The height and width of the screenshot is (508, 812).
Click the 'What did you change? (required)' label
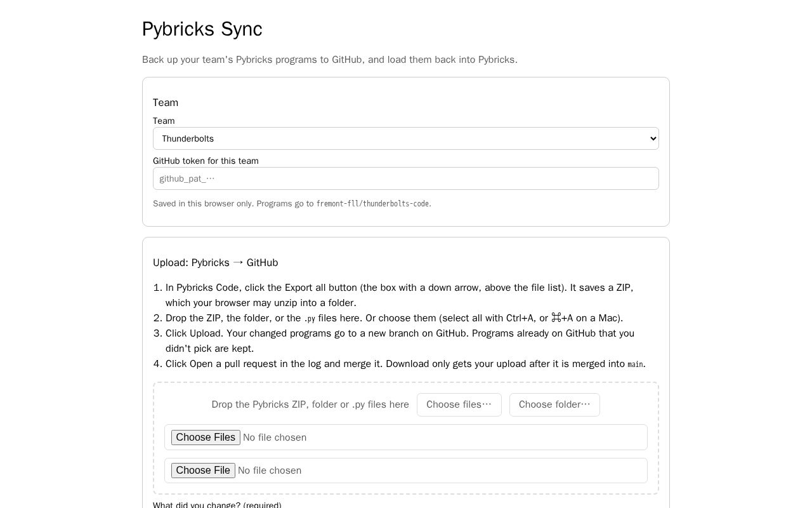click(x=217, y=505)
